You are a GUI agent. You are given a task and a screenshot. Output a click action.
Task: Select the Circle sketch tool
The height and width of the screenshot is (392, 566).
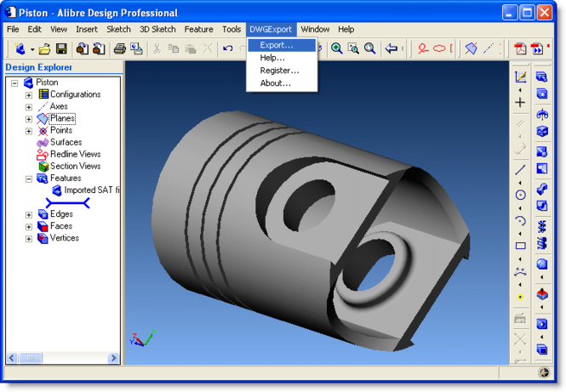(520, 195)
